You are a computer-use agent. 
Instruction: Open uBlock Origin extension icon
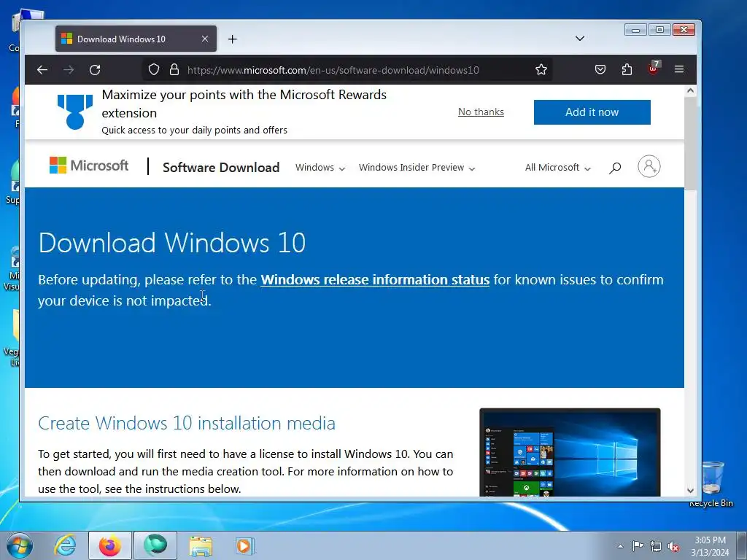(x=654, y=69)
